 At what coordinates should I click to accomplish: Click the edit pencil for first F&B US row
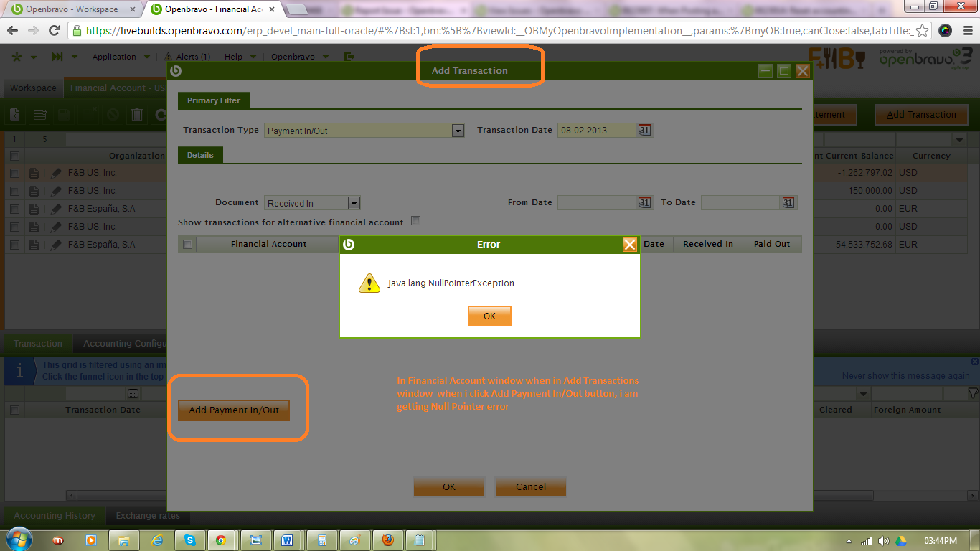[x=56, y=173]
